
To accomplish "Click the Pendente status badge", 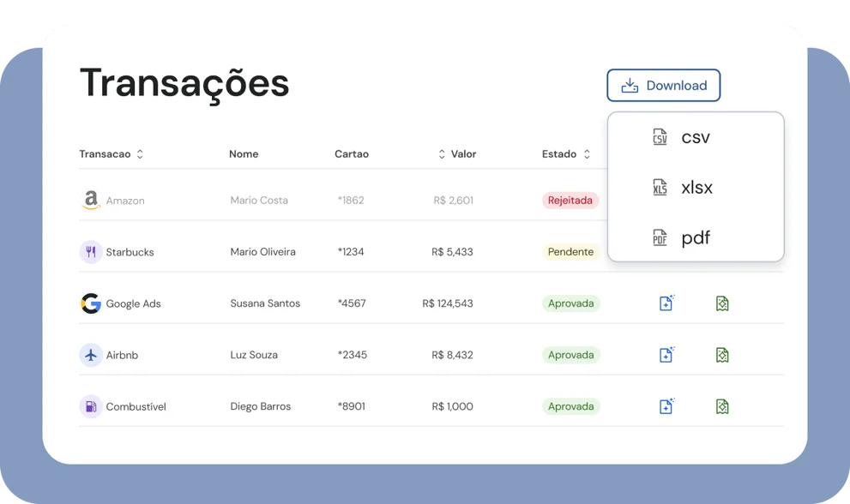I will [x=570, y=252].
